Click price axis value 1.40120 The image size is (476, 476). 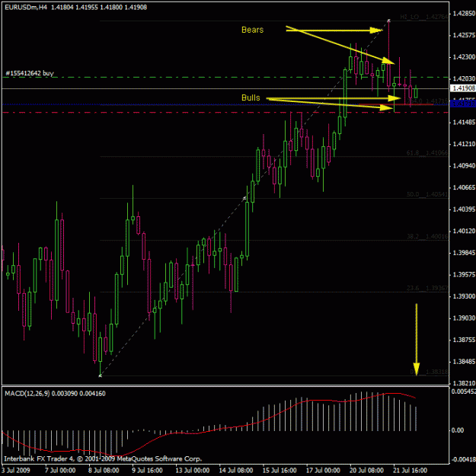click(x=464, y=231)
